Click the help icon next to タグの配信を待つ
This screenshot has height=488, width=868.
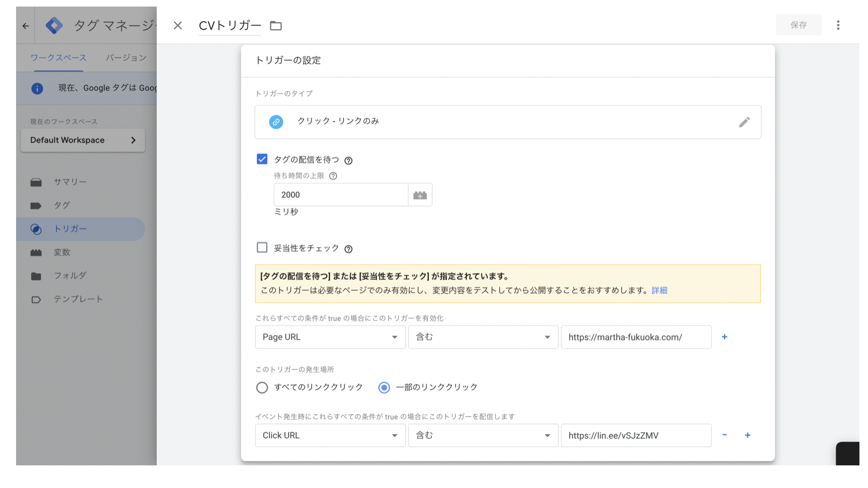[348, 160]
